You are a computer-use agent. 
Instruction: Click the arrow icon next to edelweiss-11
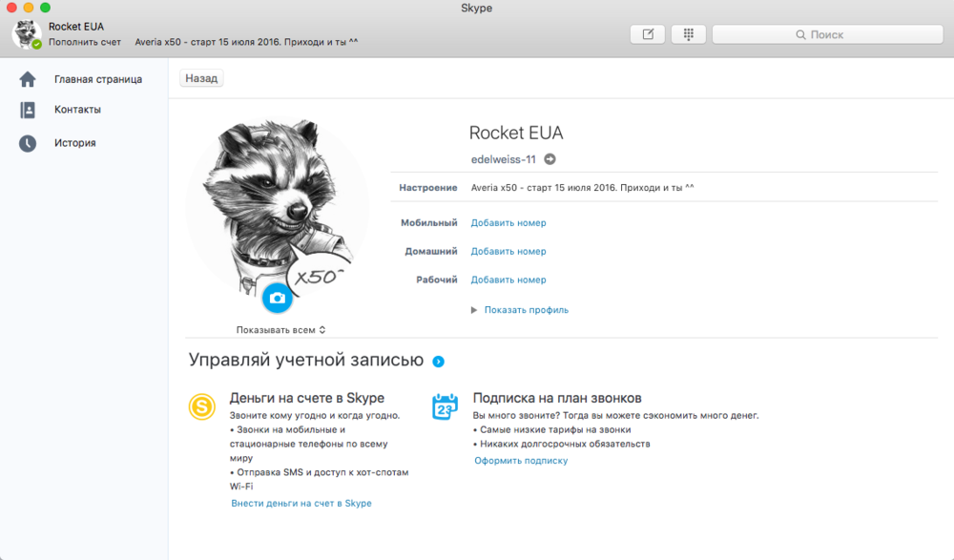coord(550,159)
